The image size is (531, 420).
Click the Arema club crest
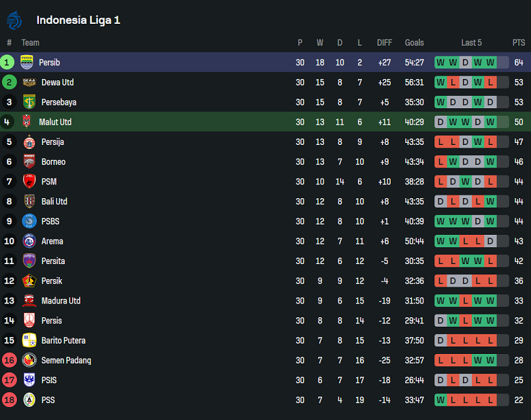(x=29, y=241)
